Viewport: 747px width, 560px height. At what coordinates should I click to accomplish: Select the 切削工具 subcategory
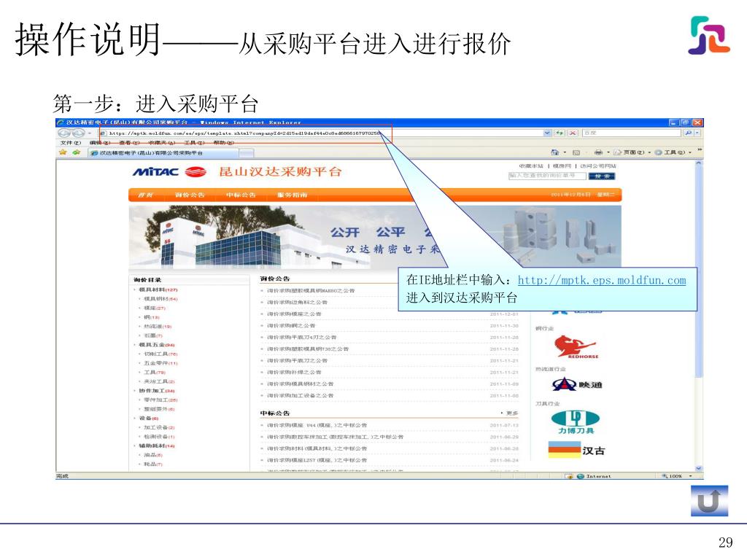160,354
